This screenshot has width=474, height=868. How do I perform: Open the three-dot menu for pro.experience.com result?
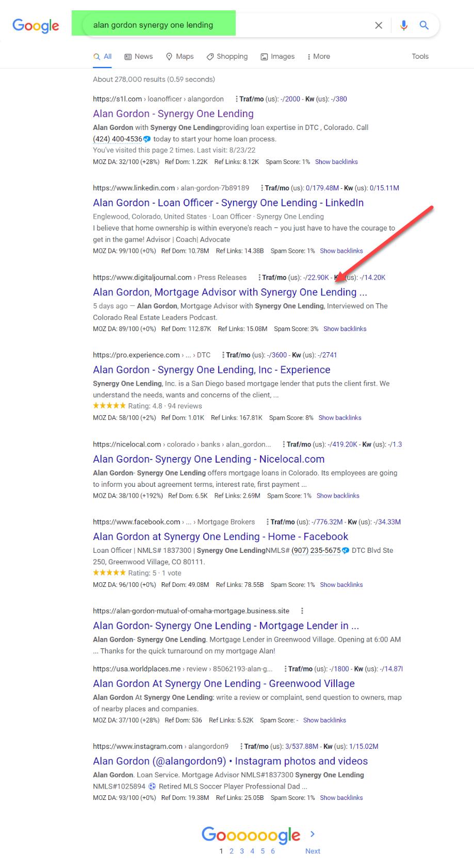(223, 355)
